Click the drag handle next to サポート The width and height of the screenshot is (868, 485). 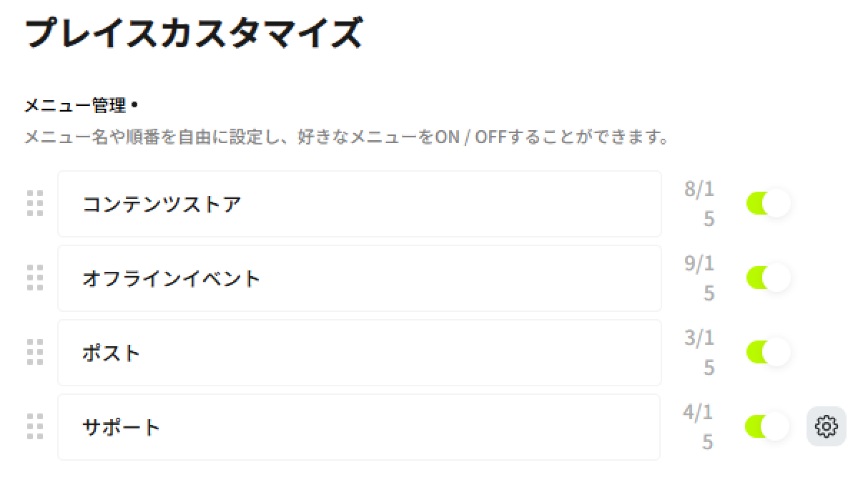[x=34, y=426]
